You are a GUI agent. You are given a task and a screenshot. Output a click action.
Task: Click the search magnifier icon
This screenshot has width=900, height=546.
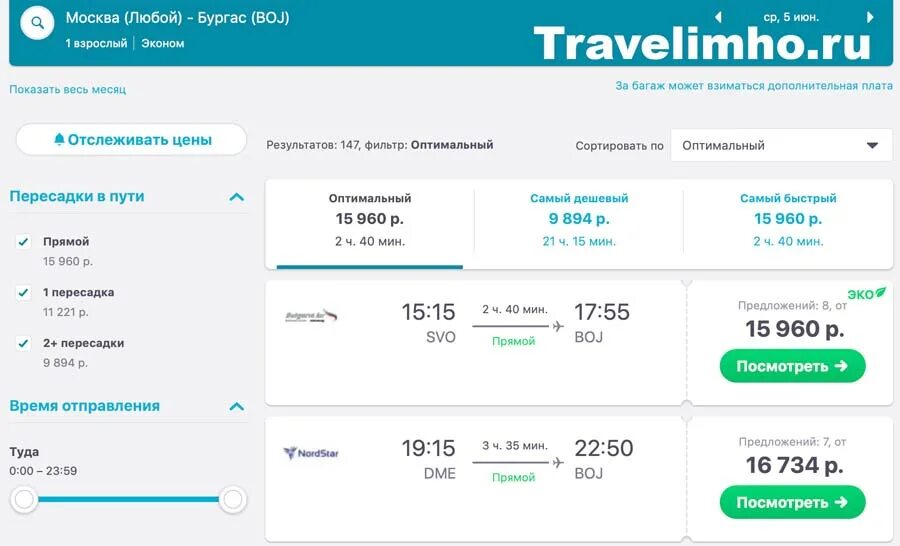pyautogui.click(x=37, y=23)
